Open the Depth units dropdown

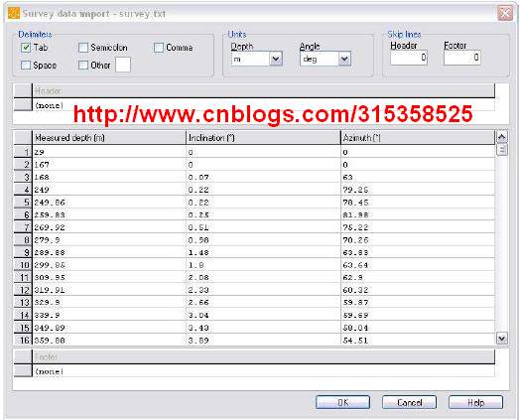276,59
